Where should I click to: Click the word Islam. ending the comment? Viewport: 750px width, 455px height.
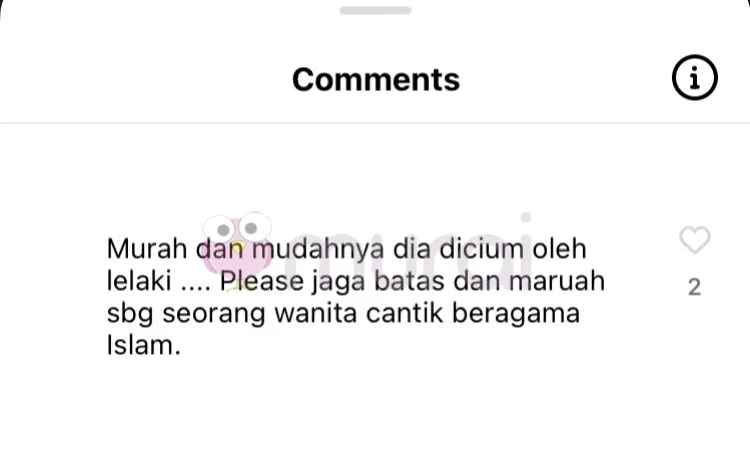(143, 345)
